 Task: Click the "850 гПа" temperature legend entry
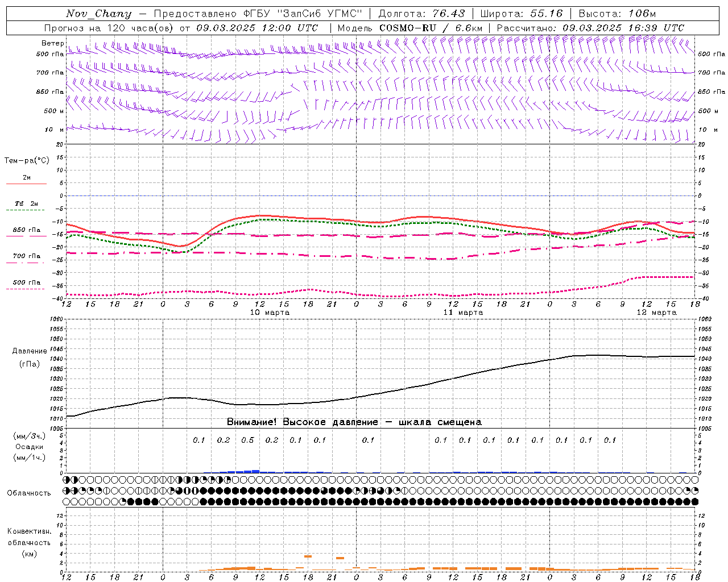27,230
